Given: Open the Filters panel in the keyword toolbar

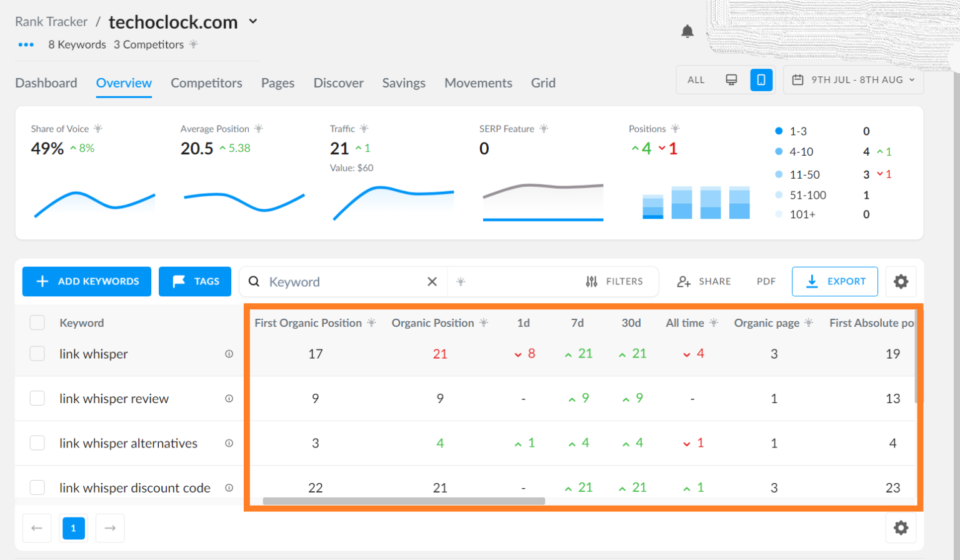Looking at the screenshot, I should 616,281.
